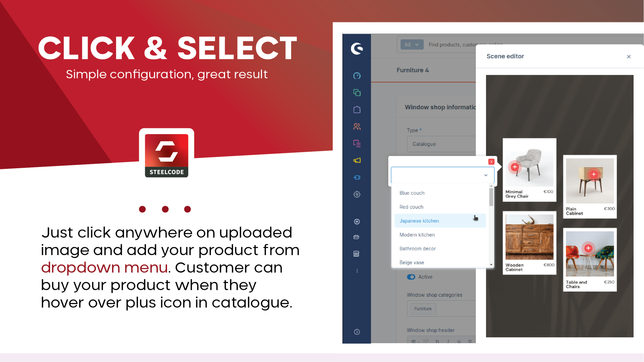Click the megaphone/announcements icon in sidebar
644x362 pixels.
click(357, 160)
